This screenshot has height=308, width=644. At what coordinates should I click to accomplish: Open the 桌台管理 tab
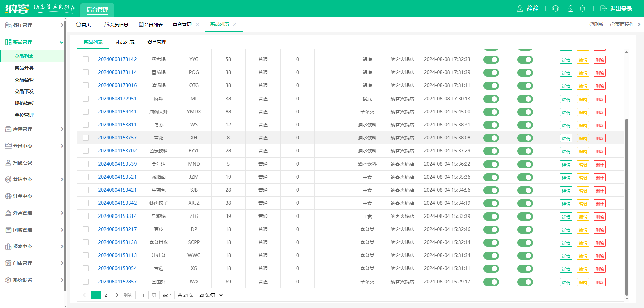pos(182,24)
